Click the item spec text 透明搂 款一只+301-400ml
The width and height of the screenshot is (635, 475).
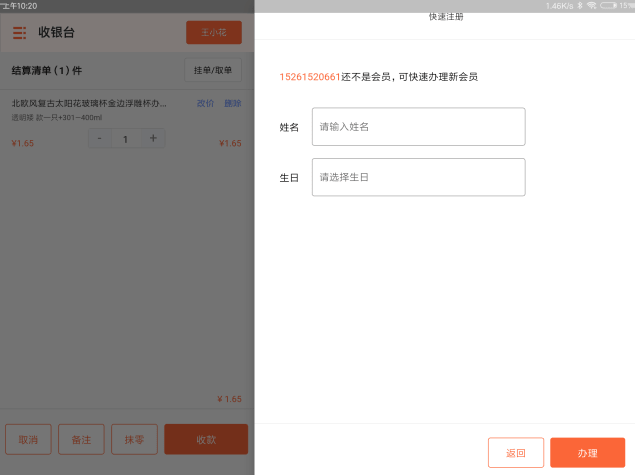pyautogui.click(x=57, y=118)
